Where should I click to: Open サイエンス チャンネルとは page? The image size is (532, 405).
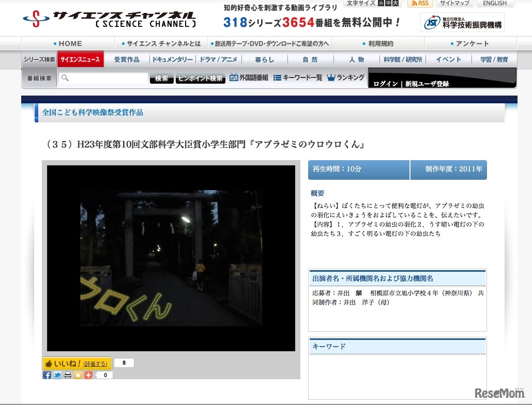click(161, 43)
